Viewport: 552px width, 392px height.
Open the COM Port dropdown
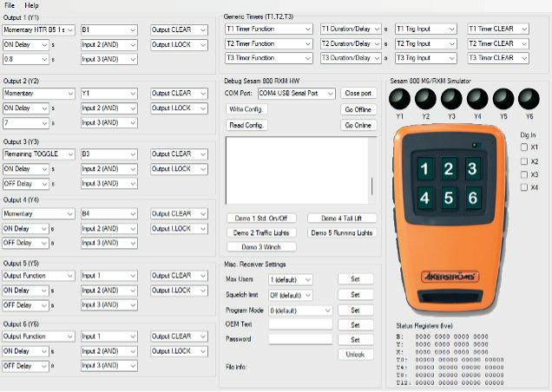pyautogui.click(x=296, y=94)
